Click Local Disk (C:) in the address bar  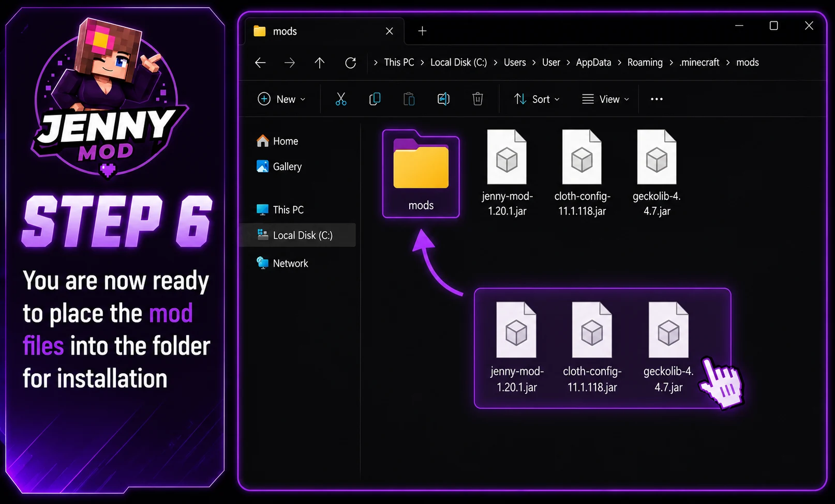click(459, 63)
